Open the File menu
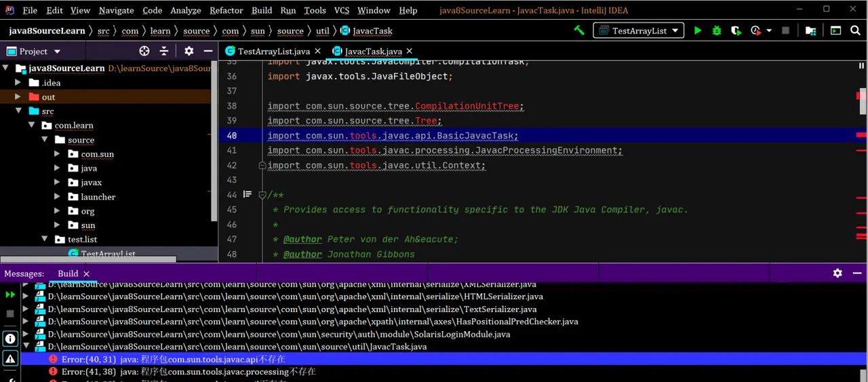 30,10
